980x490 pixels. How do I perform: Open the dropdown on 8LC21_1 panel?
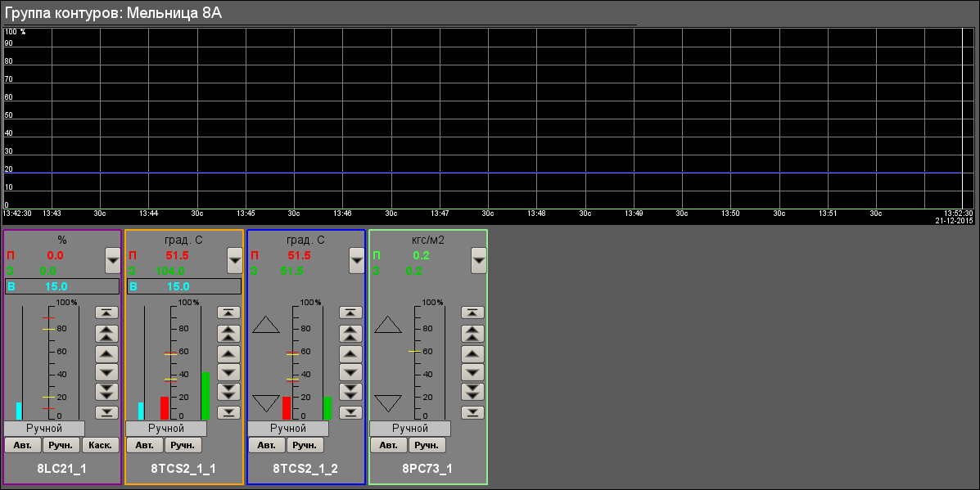coord(113,260)
